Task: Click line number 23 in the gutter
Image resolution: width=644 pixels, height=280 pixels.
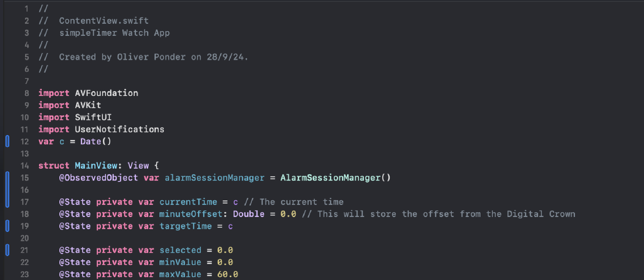Action: pyautogui.click(x=24, y=274)
